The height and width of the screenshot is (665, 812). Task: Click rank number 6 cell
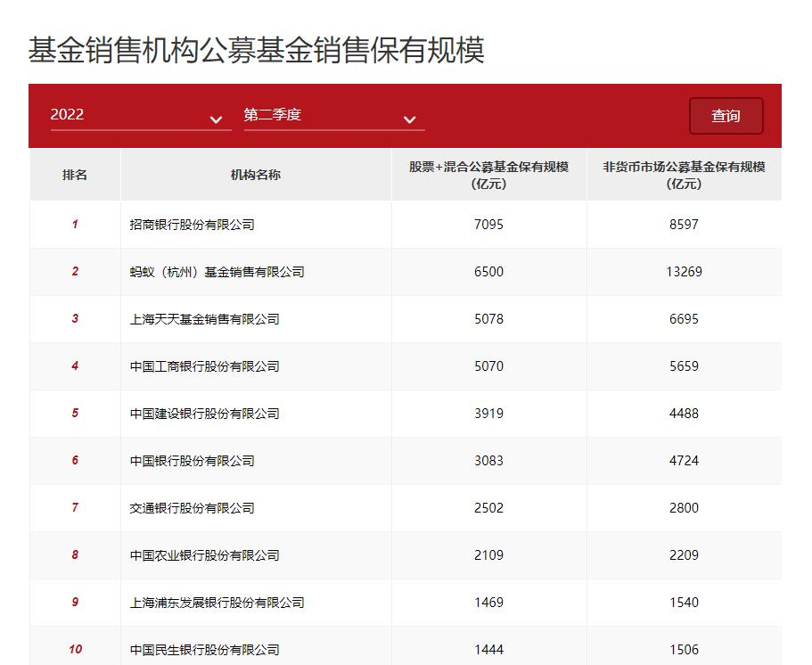tap(75, 461)
